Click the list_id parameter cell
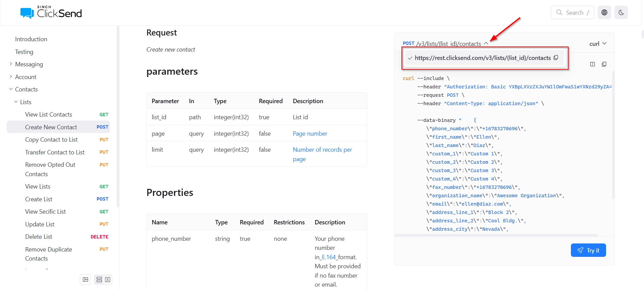This screenshot has height=290, width=644. pyautogui.click(x=159, y=117)
